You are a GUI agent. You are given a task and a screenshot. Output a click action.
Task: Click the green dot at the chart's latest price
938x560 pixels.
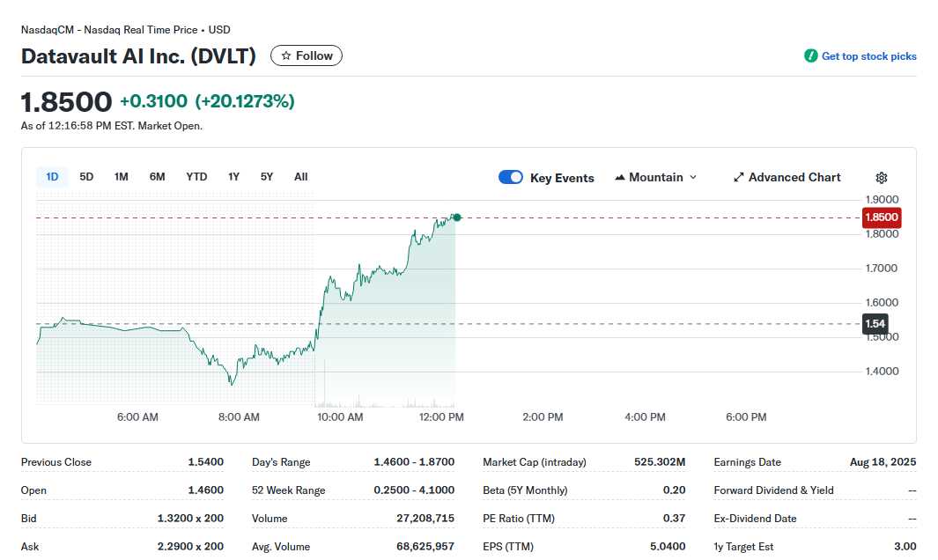(457, 217)
